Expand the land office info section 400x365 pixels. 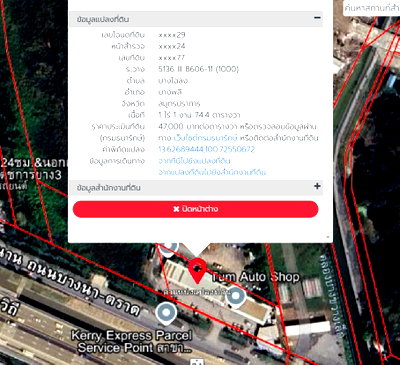[317, 186]
